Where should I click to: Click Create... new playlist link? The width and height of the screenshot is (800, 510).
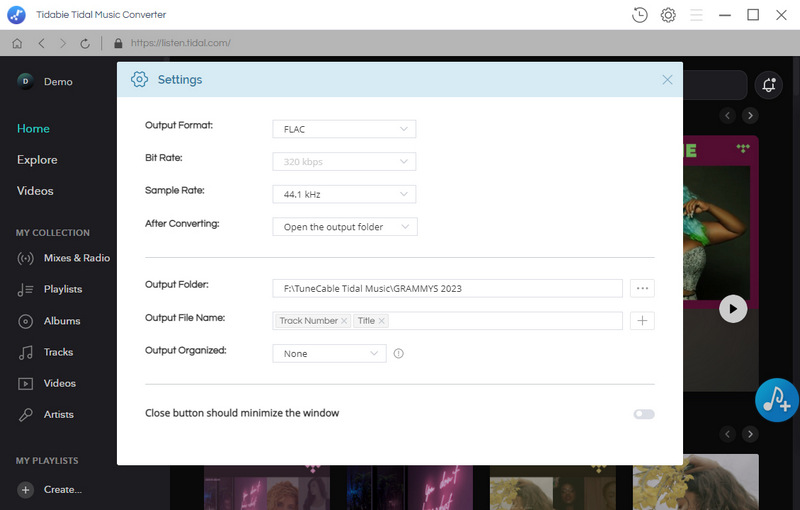63,490
